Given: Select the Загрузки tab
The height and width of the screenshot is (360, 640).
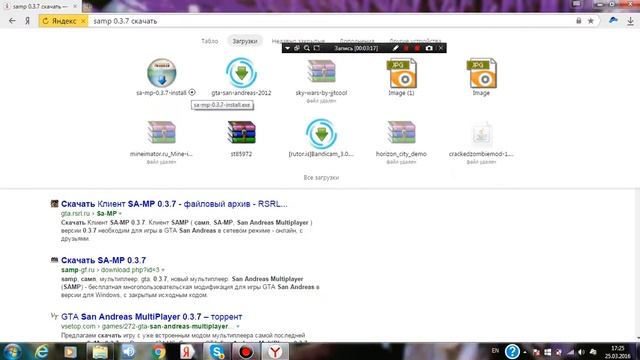Looking at the screenshot, I should click(245, 41).
